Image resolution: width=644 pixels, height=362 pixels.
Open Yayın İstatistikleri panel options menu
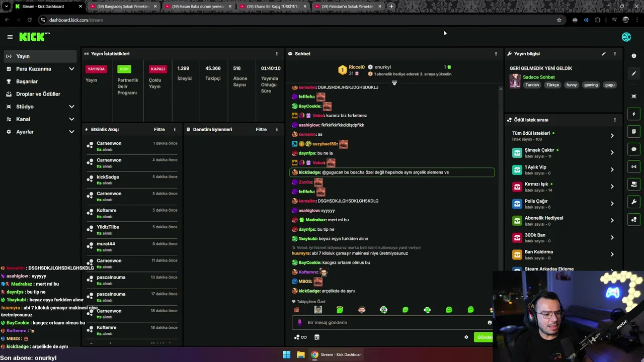point(277,54)
